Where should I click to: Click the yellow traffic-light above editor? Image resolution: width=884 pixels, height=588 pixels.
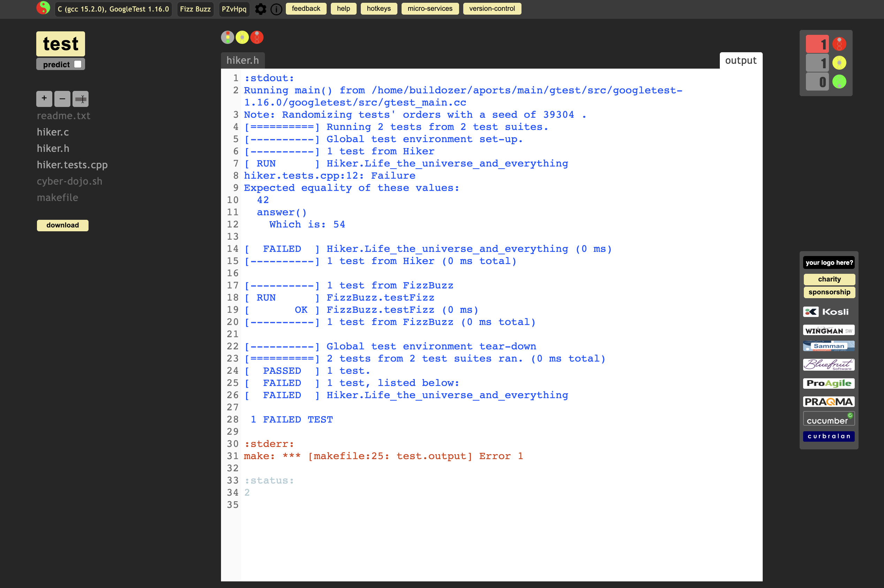[x=242, y=37]
